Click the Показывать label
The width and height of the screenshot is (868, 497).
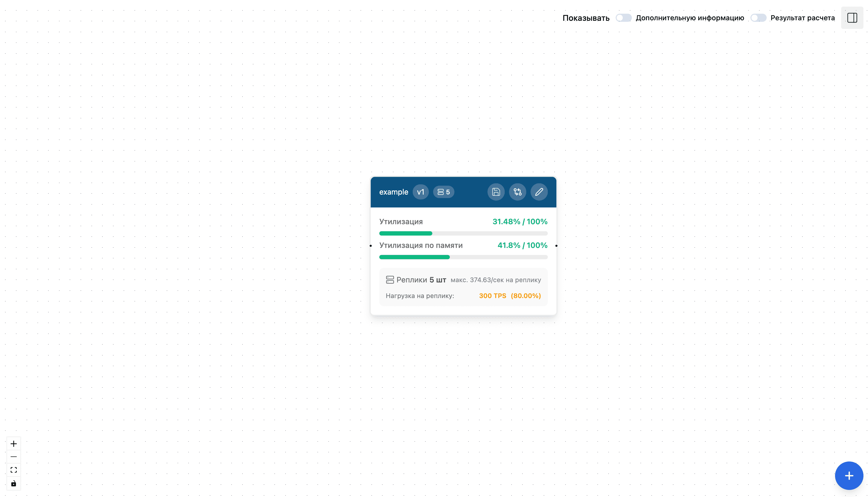(586, 18)
